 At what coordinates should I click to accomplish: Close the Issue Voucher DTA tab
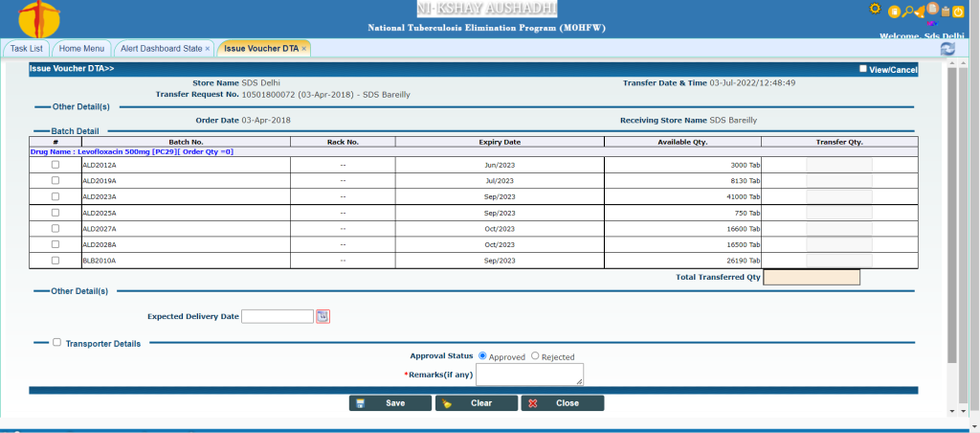pos(303,48)
